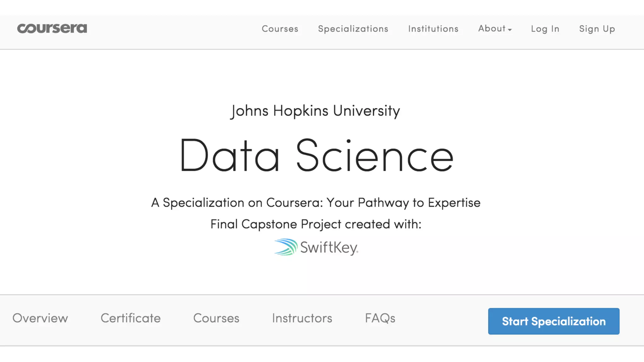This screenshot has height=362, width=644.
Task: Click the Johns Hopkins University heading
Action: (x=315, y=111)
